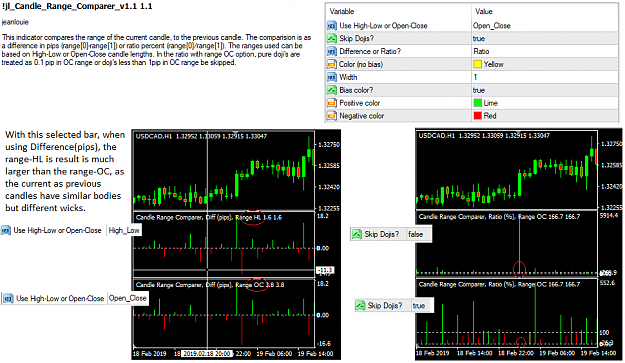
Task: Click the true value in the Skip Dojis? snippet
Action: (419, 306)
